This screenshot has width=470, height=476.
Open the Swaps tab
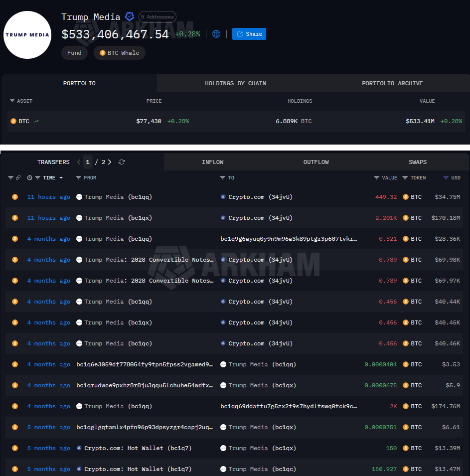point(418,162)
